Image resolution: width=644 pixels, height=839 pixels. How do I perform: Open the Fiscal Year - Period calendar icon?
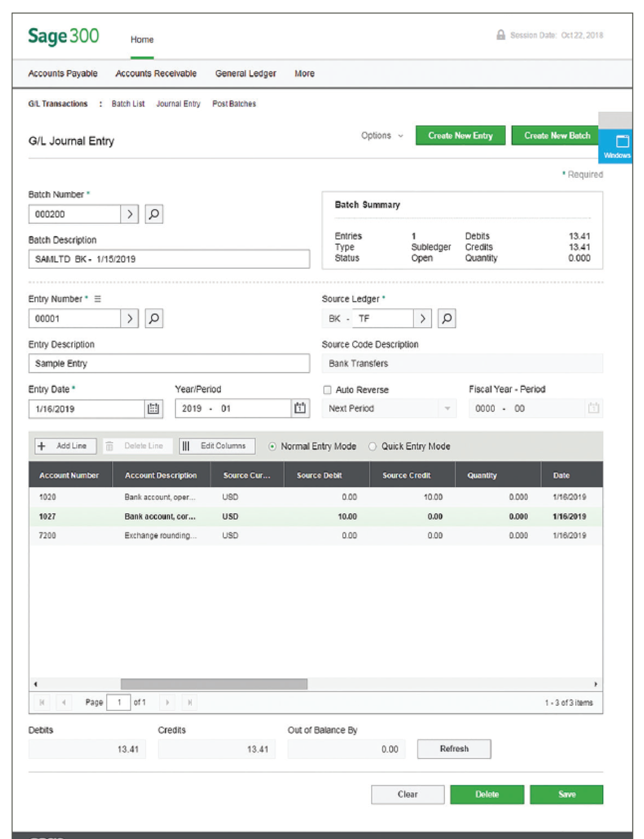593,409
